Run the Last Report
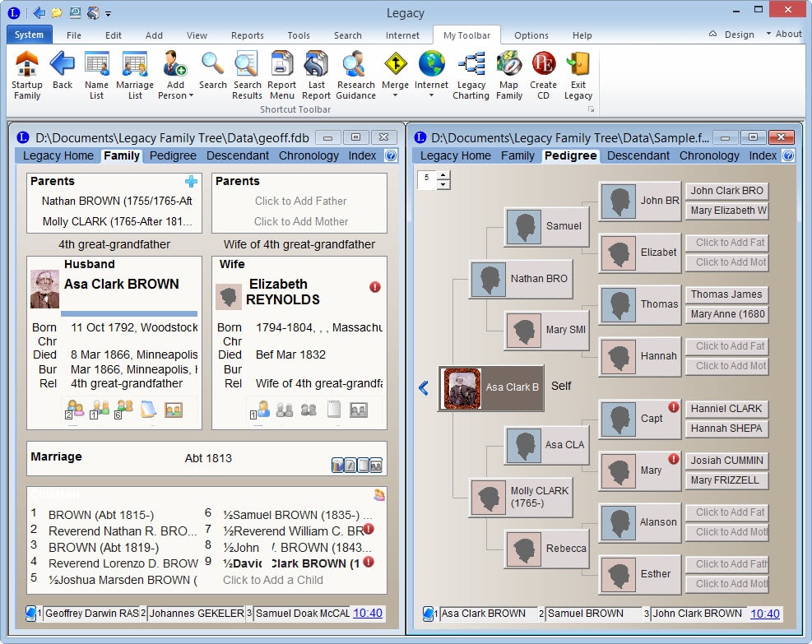The image size is (812, 644). (317, 76)
